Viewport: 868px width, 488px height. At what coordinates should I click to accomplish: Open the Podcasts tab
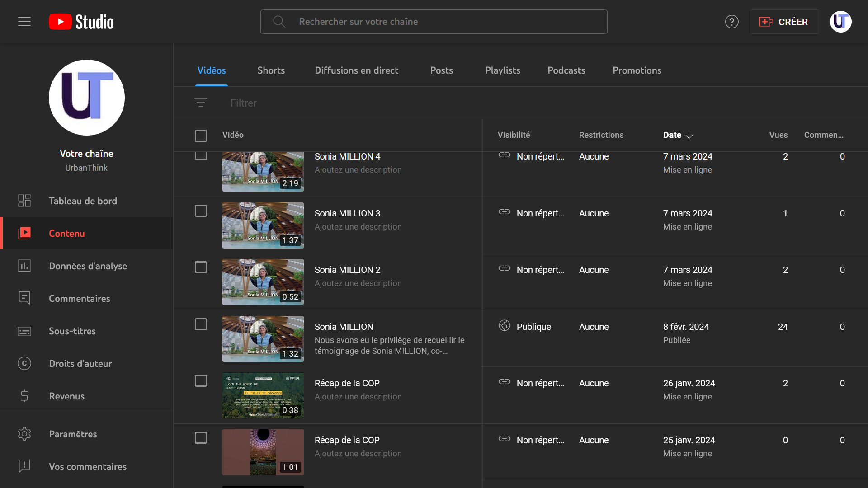[566, 70]
